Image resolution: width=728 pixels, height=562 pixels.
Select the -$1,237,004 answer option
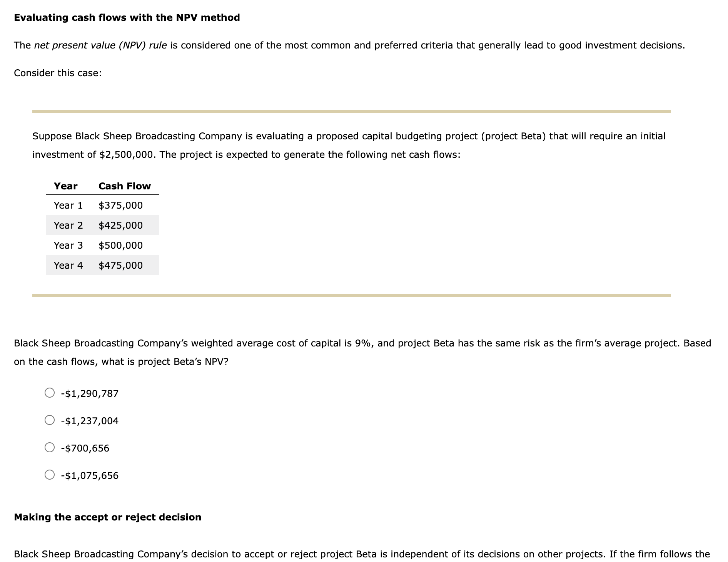(50, 420)
